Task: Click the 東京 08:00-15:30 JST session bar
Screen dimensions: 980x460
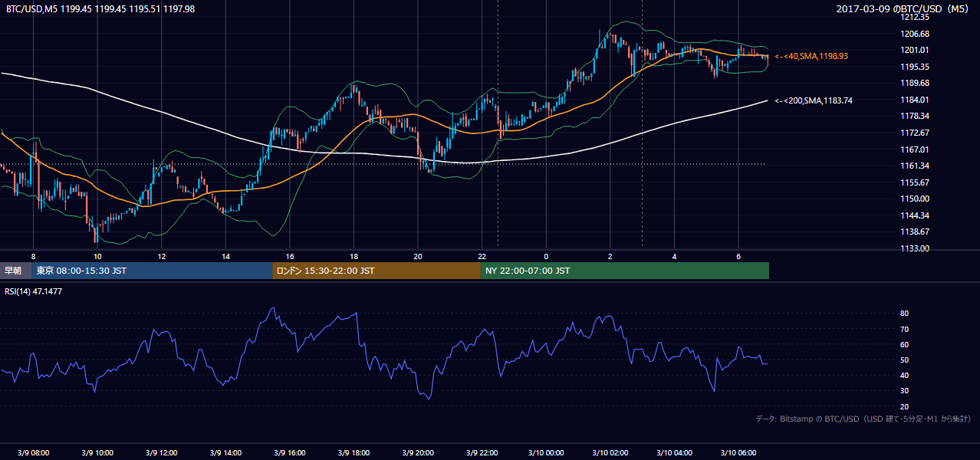Action: (152, 271)
